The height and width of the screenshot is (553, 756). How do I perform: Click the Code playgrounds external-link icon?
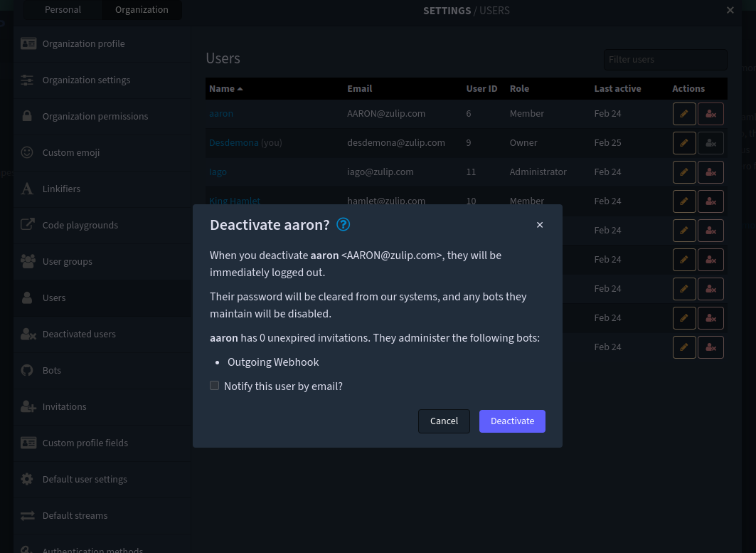(x=27, y=225)
